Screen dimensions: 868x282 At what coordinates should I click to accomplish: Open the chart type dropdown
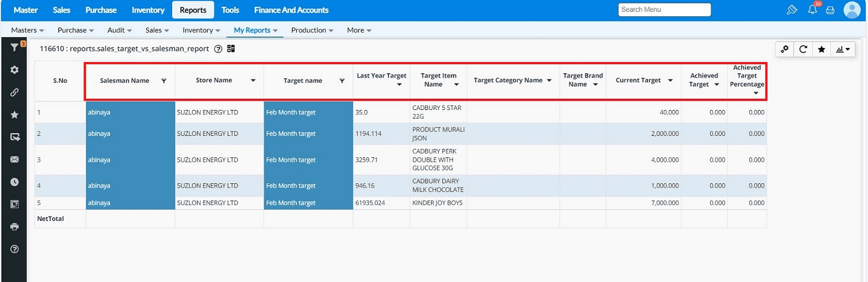(x=843, y=50)
